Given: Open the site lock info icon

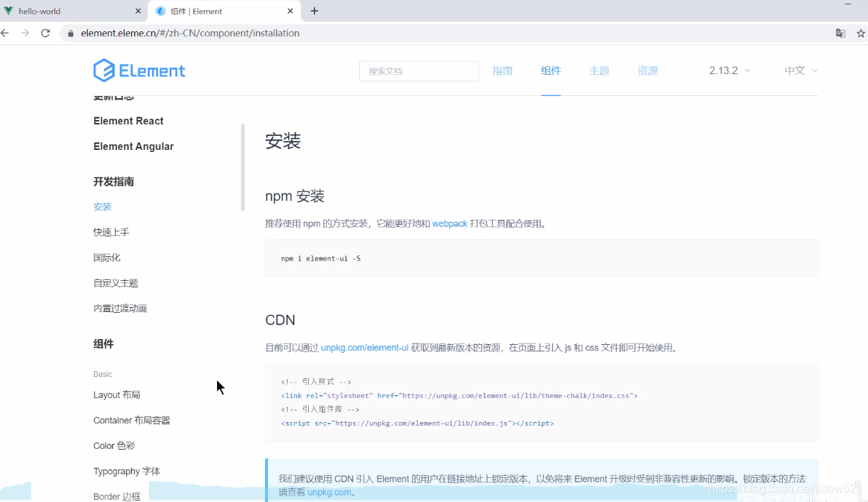Looking at the screenshot, I should (71, 33).
